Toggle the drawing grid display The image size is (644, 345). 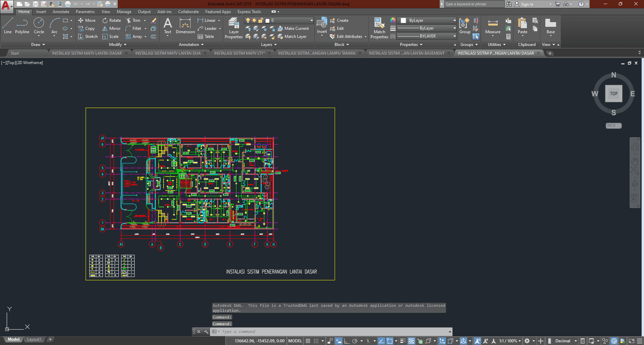pos(308,341)
